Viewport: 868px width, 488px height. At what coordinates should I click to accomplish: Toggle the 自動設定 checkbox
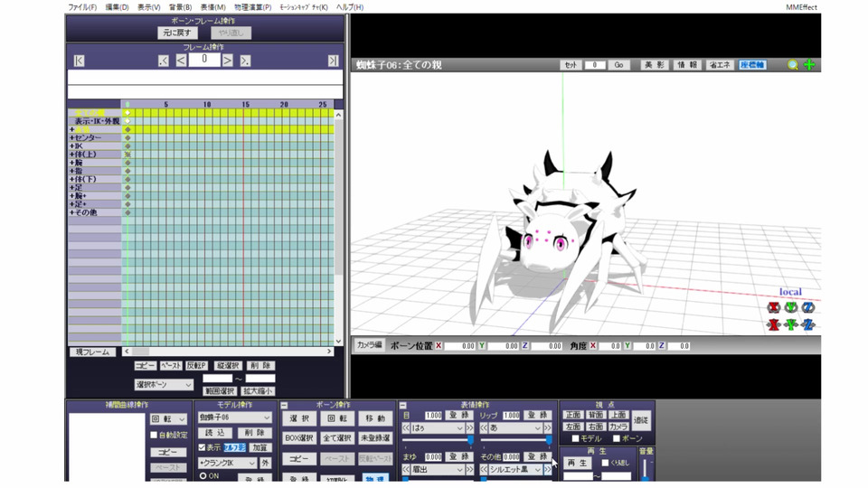tap(154, 436)
